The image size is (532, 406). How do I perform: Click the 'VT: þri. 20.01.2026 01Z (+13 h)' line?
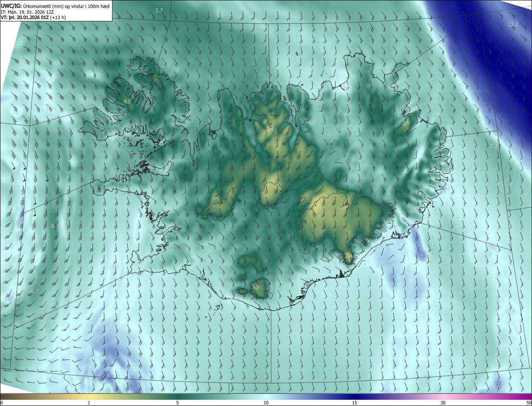pyautogui.click(x=33, y=17)
